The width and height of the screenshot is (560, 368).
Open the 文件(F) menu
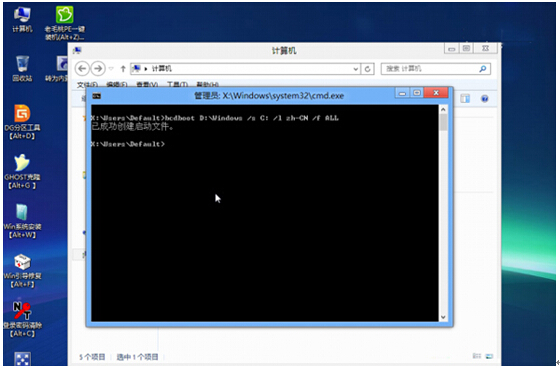(87, 85)
